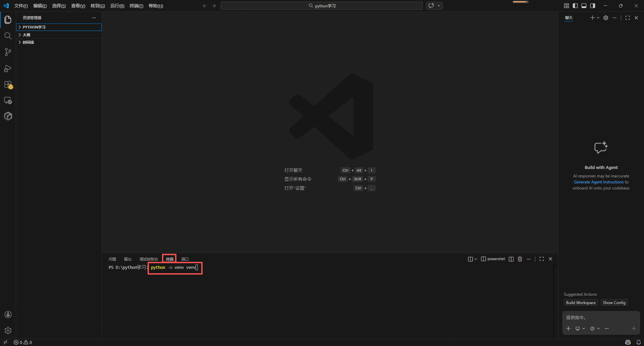Start a new chat with the plus icon
644x346 pixels.
pyautogui.click(x=592, y=18)
